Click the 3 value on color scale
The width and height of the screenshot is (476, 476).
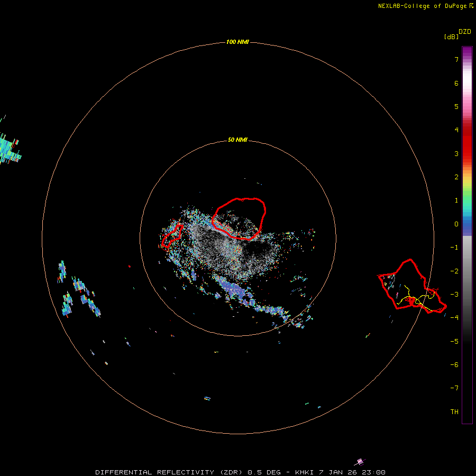click(456, 153)
